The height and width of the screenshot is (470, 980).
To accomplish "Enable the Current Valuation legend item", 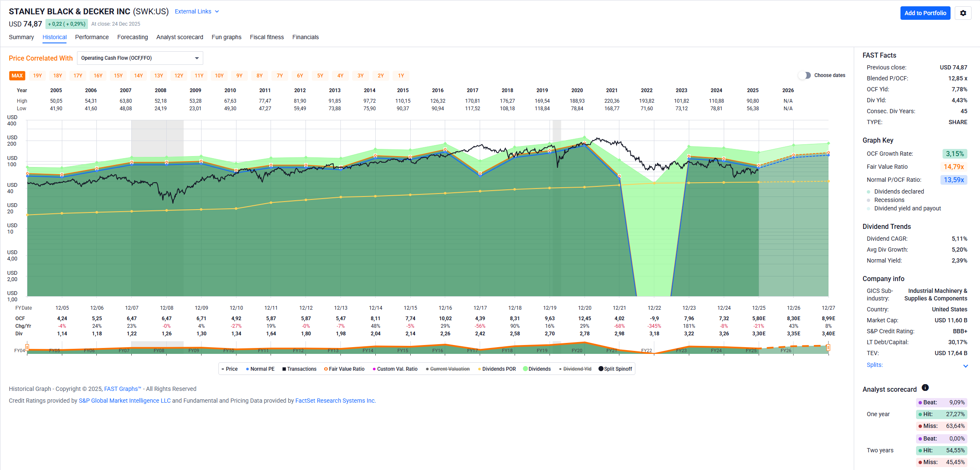I will pyautogui.click(x=448, y=369).
